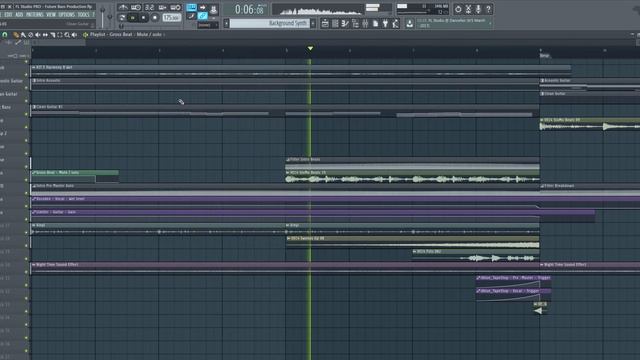Select the Draw pencil tool in Playlist toolbar
Image resolution: width=640 pixels, height=360 pixels.
coord(16,35)
